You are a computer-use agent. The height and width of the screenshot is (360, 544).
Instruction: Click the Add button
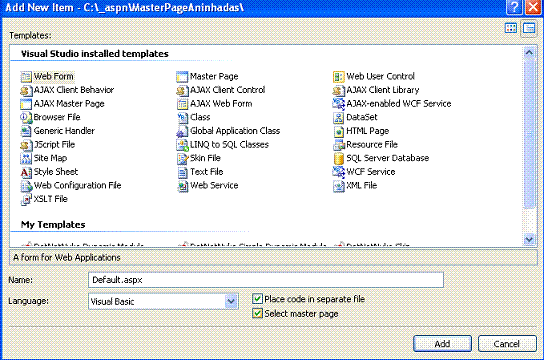[x=442, y=344]
